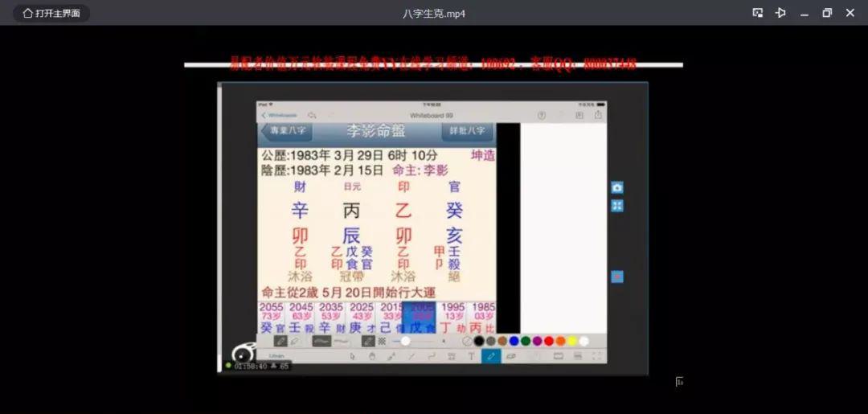The width and height of the screenshot is (868, 414).
Task: Select the 1995 丁 luck period cell
Action: point(452,318)
